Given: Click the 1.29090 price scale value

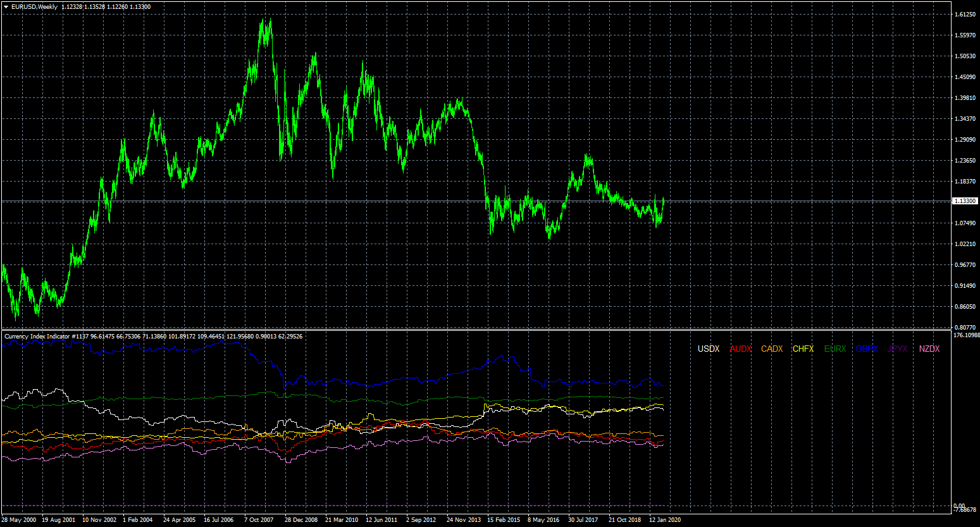Looking at the screenshot, I should pyautogui.click(x=964, y=139).
